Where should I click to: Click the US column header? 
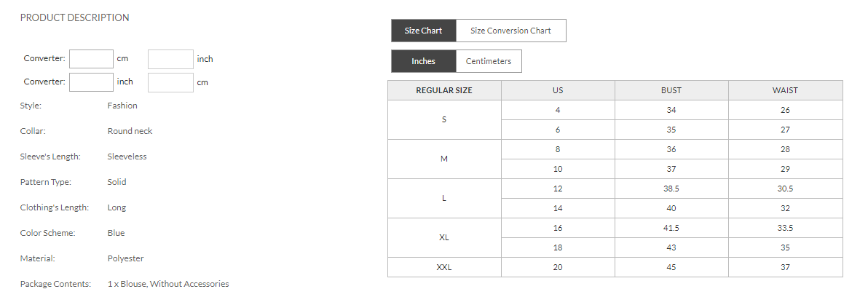(x=558, y=90)
